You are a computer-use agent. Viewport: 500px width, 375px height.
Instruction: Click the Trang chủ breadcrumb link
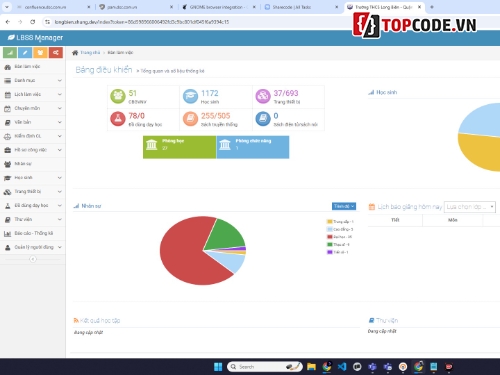tap(90, 53)
